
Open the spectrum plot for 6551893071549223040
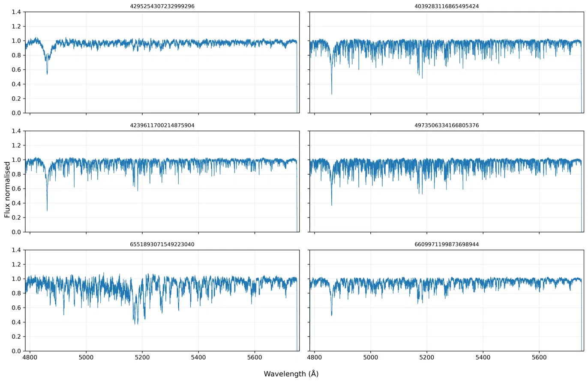(162, 300)
